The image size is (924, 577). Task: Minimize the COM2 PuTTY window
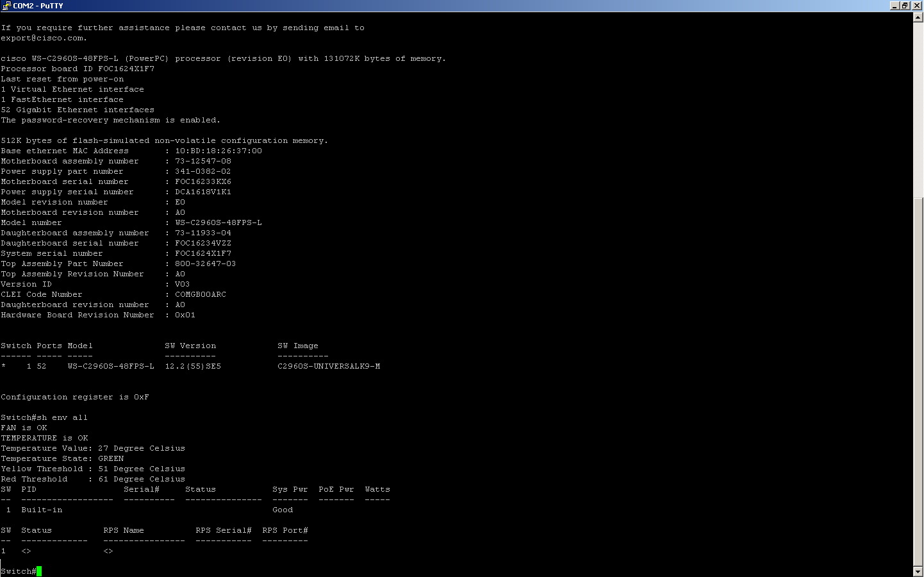click(x=895, y=5)
